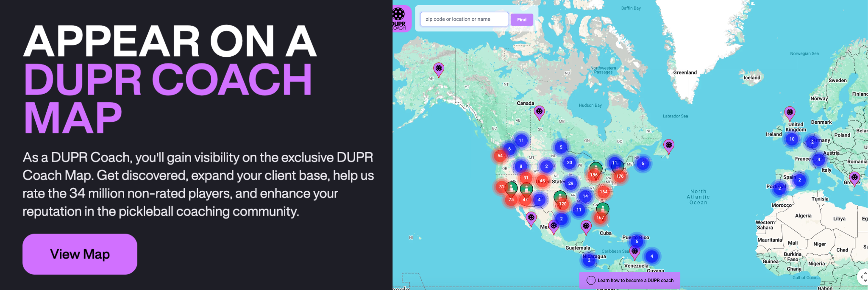Open the blue cluster 2 over Spain

(799, 180)
